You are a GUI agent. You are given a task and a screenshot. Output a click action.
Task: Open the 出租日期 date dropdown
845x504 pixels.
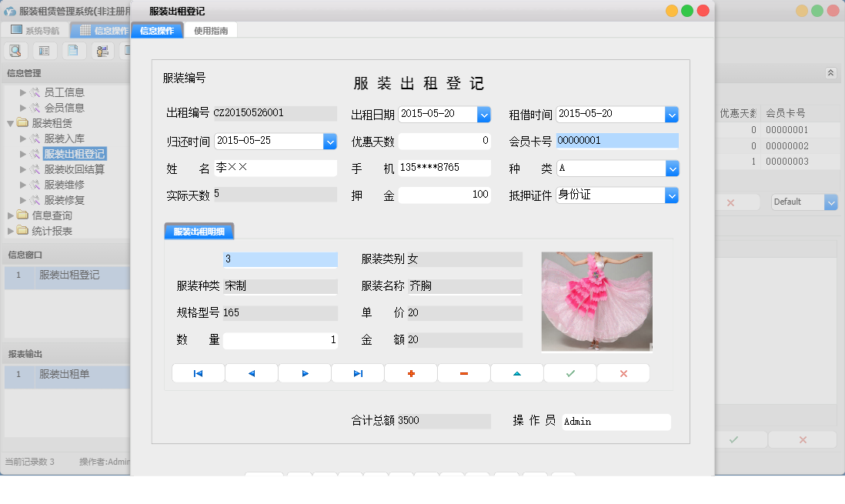pos(484,114)
